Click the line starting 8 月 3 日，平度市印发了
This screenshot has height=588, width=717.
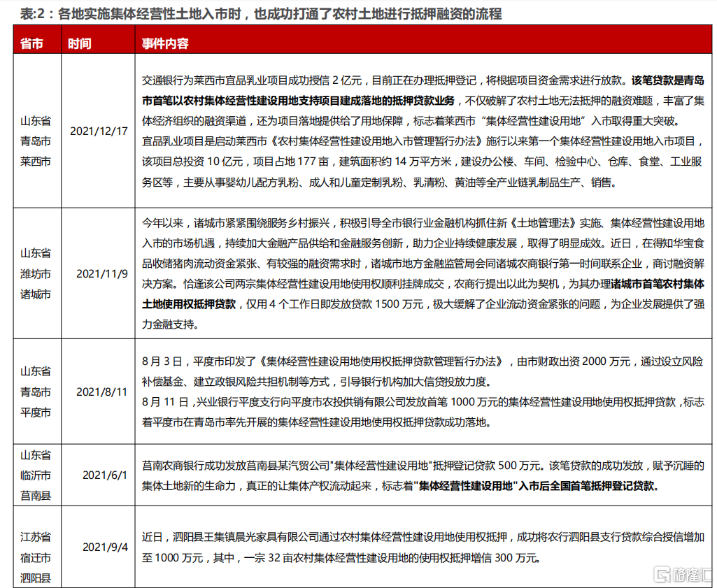(423, 361)
